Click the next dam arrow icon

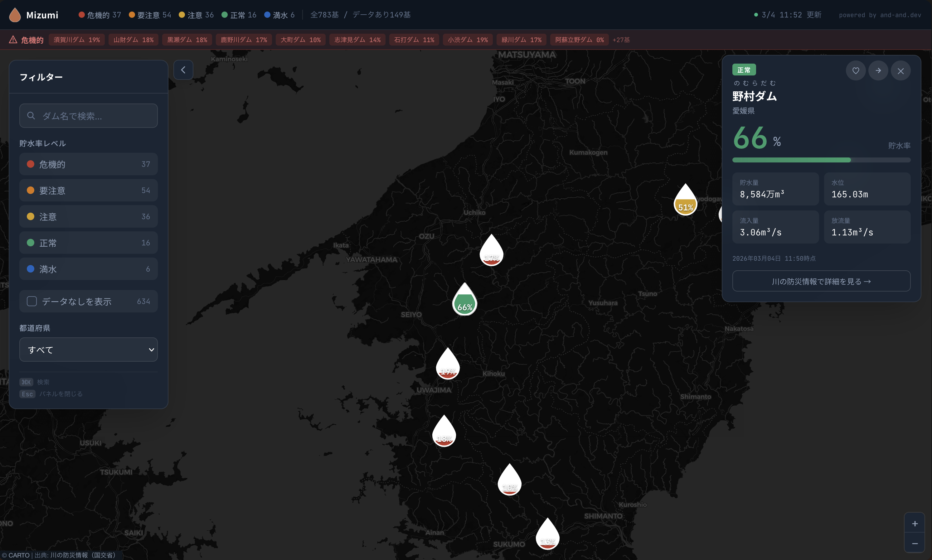[878, 70]
